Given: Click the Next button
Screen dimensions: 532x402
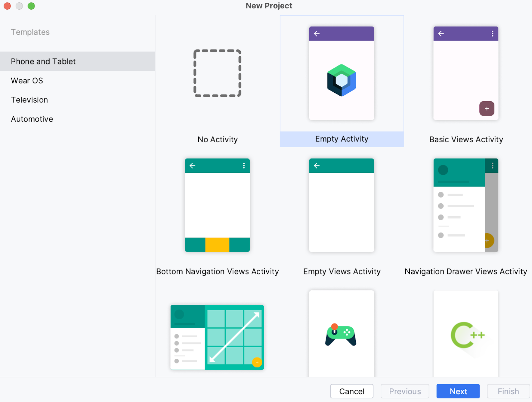Looking at the screenshot, I should [458, 391].
